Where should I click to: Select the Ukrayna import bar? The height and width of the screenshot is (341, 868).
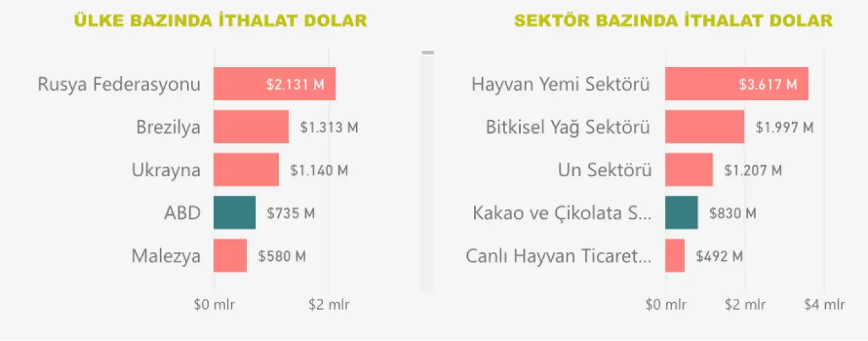pyautogui.click(x=246, y=169)
